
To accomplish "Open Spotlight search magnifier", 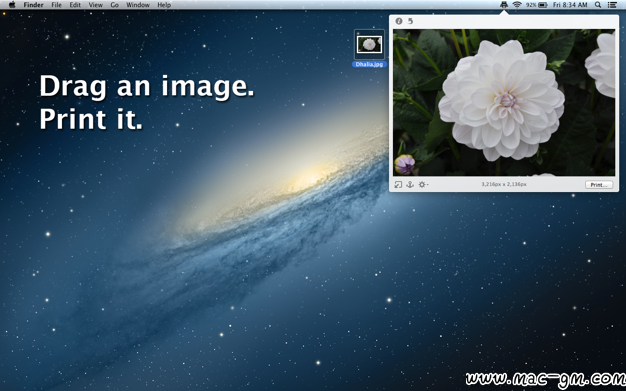I will click(598, 5).
